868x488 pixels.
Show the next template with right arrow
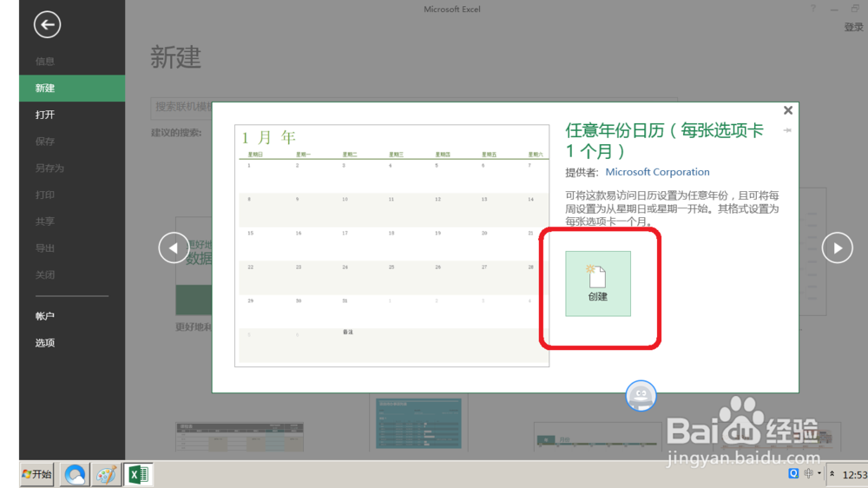pyautogui.click(x=837, y=247)
